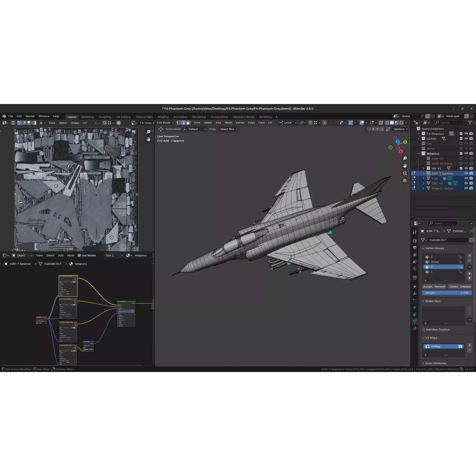Open Edit Mode dropdown
Viewport: 476px width, 476px height.
[x=165, y=123]
